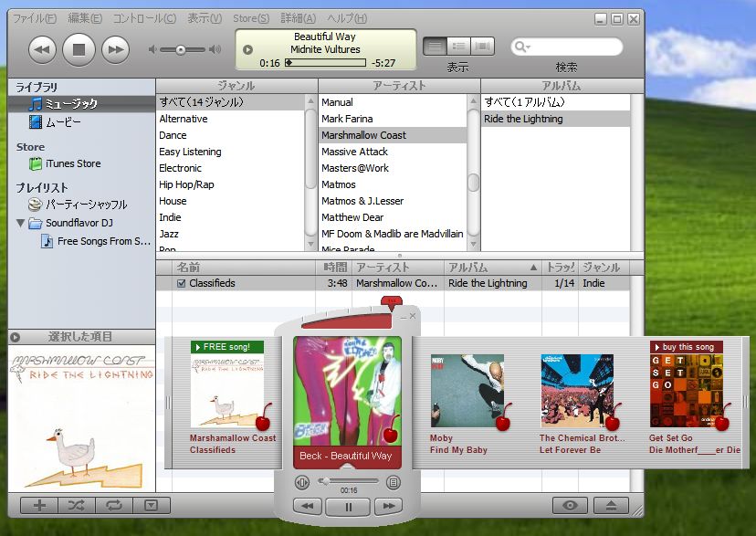
Task: Sort by the 時間 column header
Action: click(334, 267)
